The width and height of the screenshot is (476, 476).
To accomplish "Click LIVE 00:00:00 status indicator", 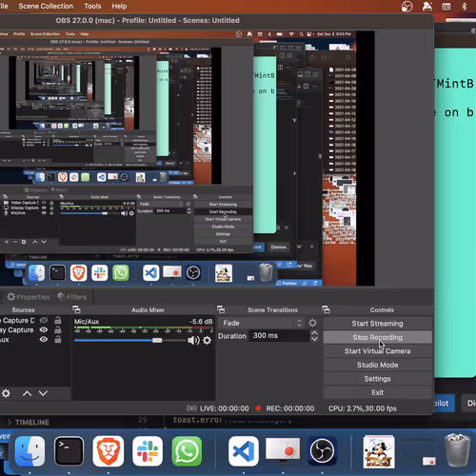I will (x=218, y=408).
